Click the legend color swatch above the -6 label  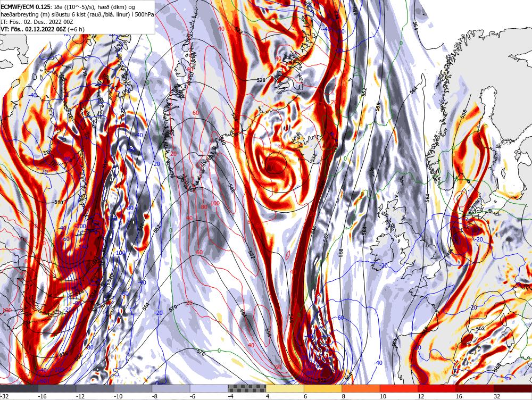click(x=209, y=388)
